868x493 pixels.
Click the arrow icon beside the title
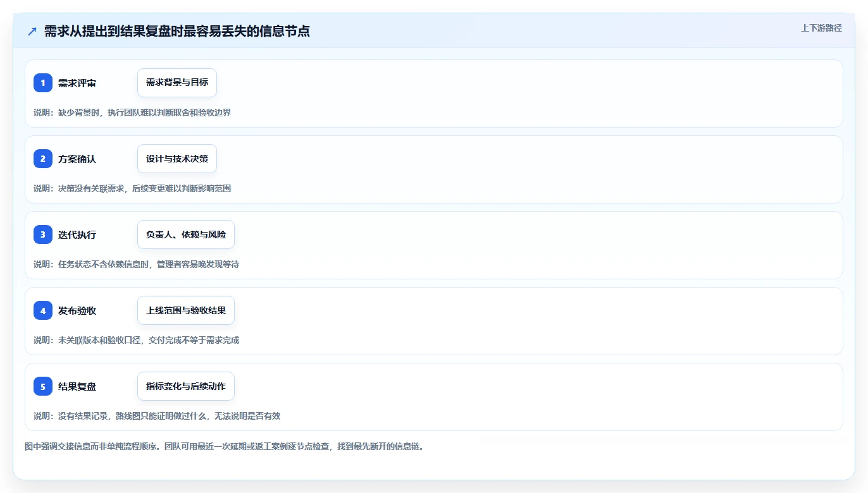32,32
